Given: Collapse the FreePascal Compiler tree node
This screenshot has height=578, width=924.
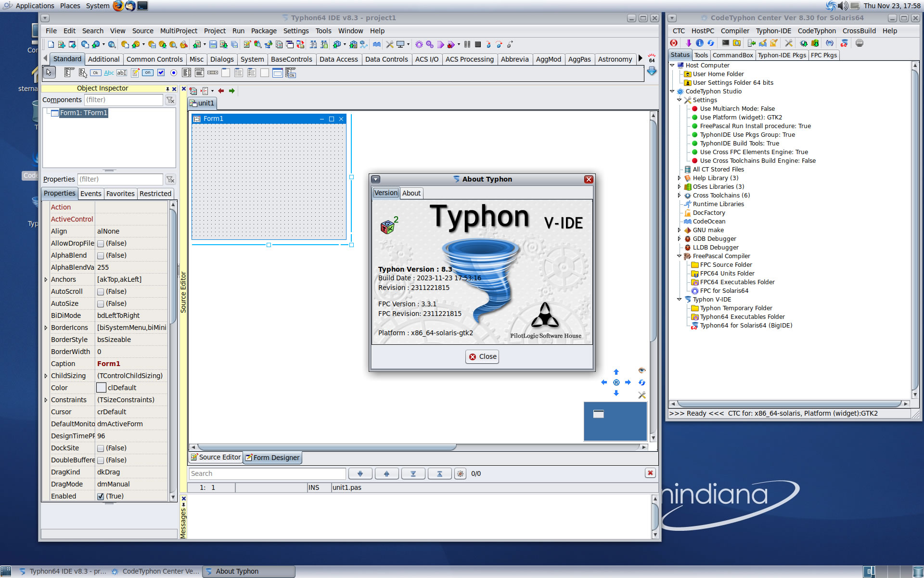Looking at the screenshot, I should pos(679,256).
